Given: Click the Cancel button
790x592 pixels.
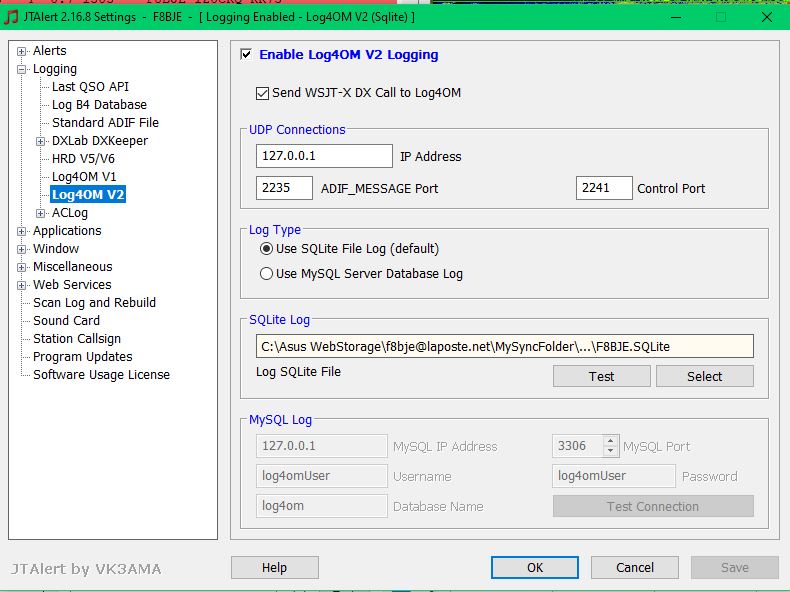Looking at the screenshot, I should click(635, 568).
